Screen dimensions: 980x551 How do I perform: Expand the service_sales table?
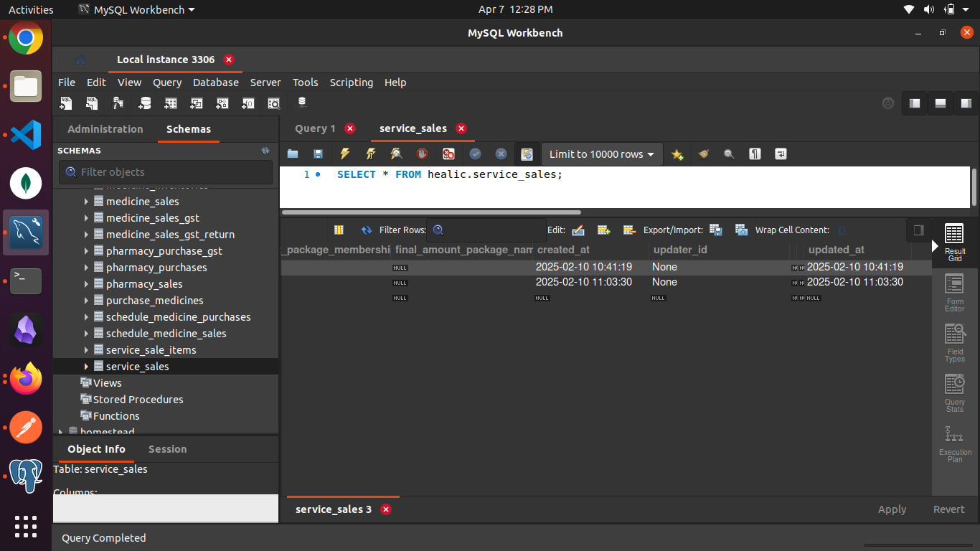(x=87, y=367)
